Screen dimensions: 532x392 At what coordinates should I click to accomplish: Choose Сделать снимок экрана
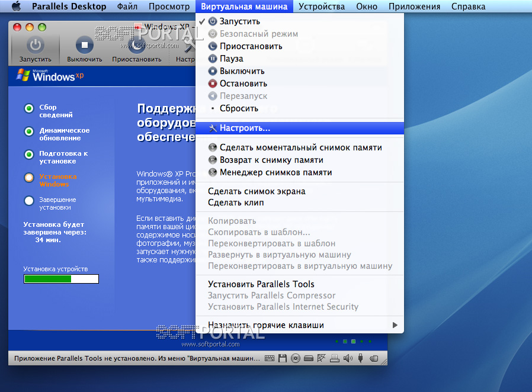300,191
